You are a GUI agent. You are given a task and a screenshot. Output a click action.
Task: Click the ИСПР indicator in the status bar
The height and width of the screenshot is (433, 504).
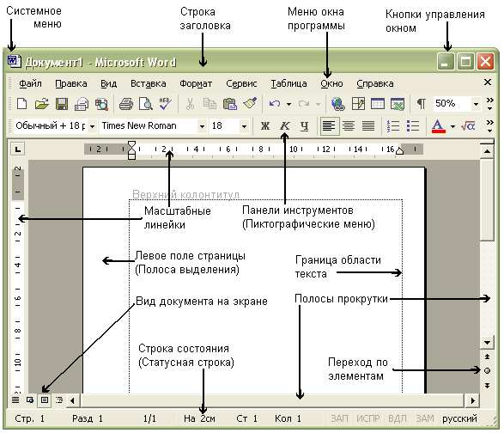[368, 418]
